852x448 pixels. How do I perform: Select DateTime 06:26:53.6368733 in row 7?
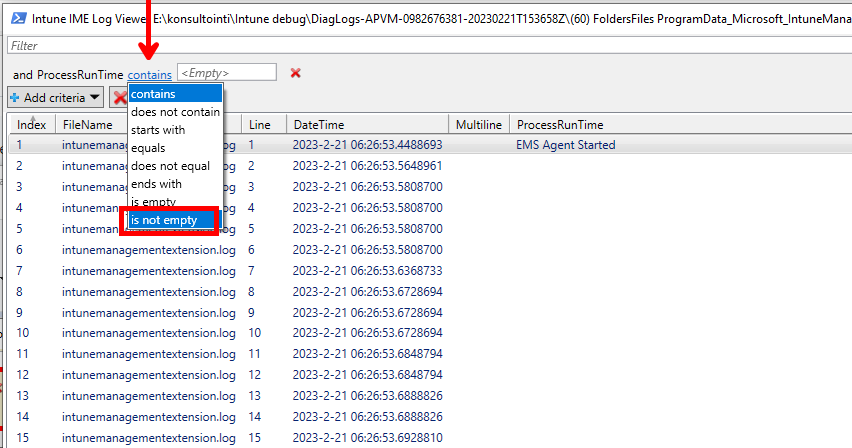coord(367,271)
